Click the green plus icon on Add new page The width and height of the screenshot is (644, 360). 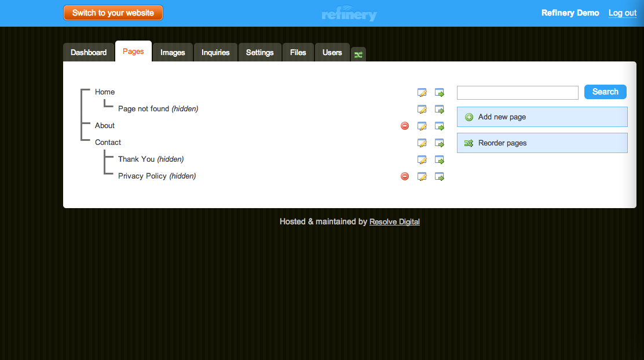pyautogui.click(x=469, y=117)
